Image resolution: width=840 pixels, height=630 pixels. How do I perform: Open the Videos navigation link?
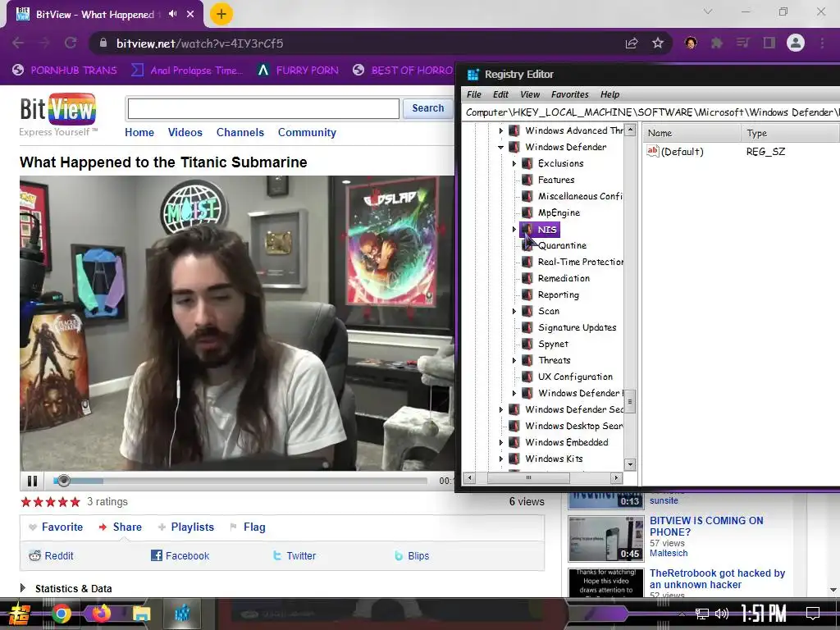[185, 132]
